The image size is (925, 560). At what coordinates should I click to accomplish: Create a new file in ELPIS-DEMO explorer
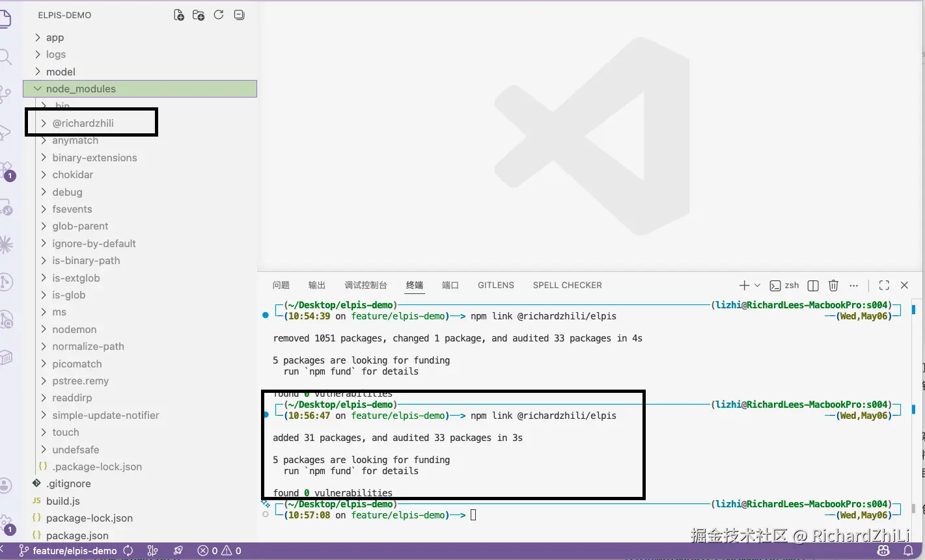pos(179,15)
